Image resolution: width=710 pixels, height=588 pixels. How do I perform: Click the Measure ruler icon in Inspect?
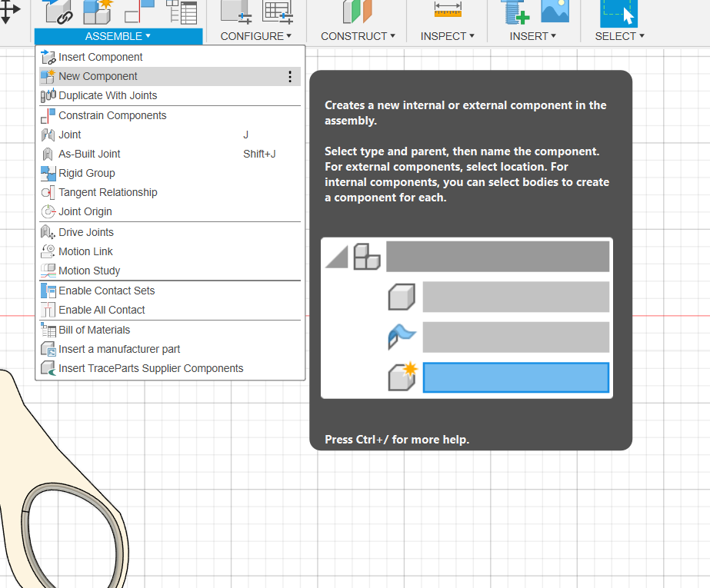(x=447, y=11)
